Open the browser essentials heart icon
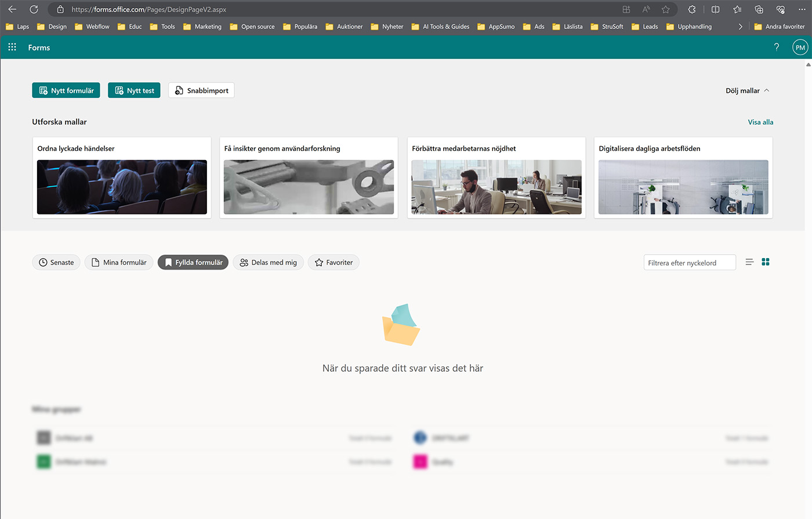Screen dimensions: 812x519 780,9
